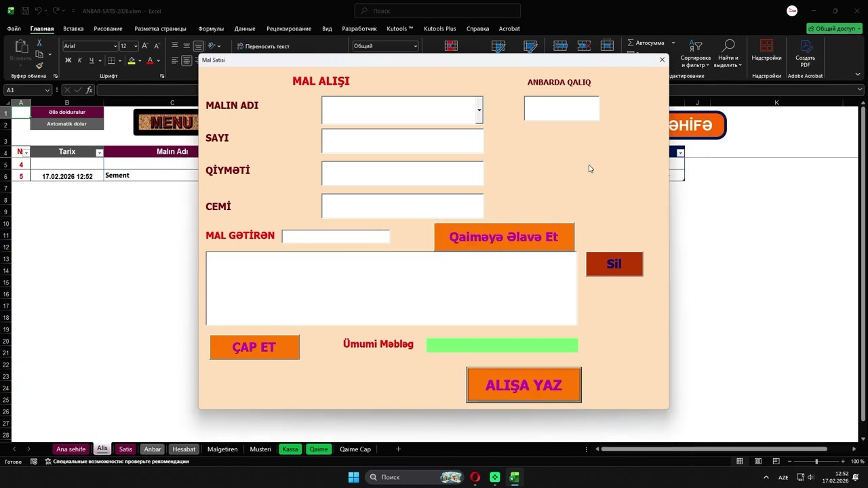Switch to the Формулы ribbon tab

(211, 28)
